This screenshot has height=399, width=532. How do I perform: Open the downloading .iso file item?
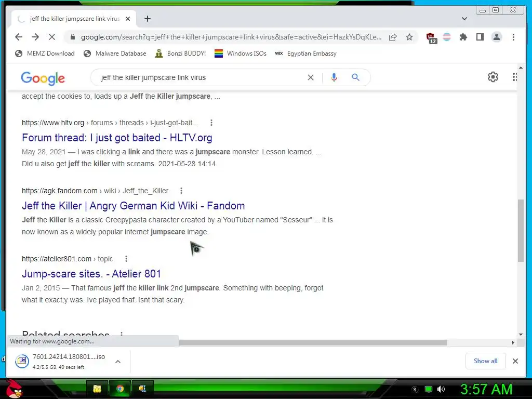click(60, 361)
